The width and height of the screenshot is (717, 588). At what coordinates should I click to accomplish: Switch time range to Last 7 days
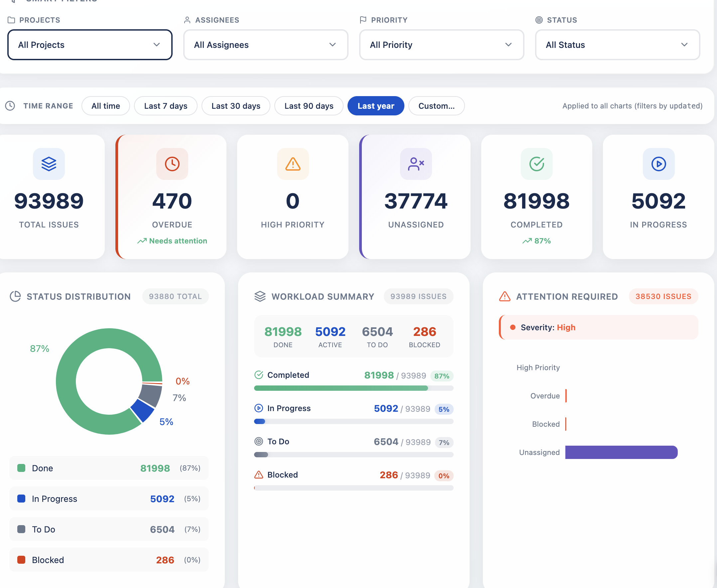coord(166,106)
